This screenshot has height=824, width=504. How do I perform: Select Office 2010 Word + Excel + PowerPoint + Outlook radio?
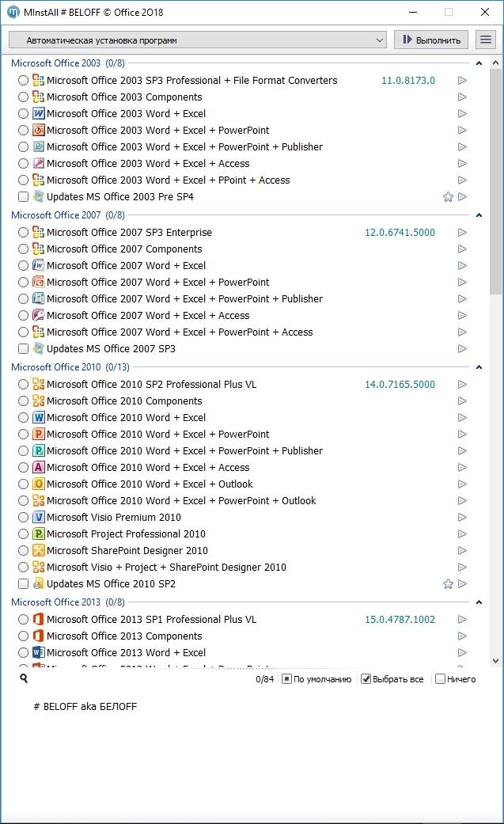click(x=23, y=501)
